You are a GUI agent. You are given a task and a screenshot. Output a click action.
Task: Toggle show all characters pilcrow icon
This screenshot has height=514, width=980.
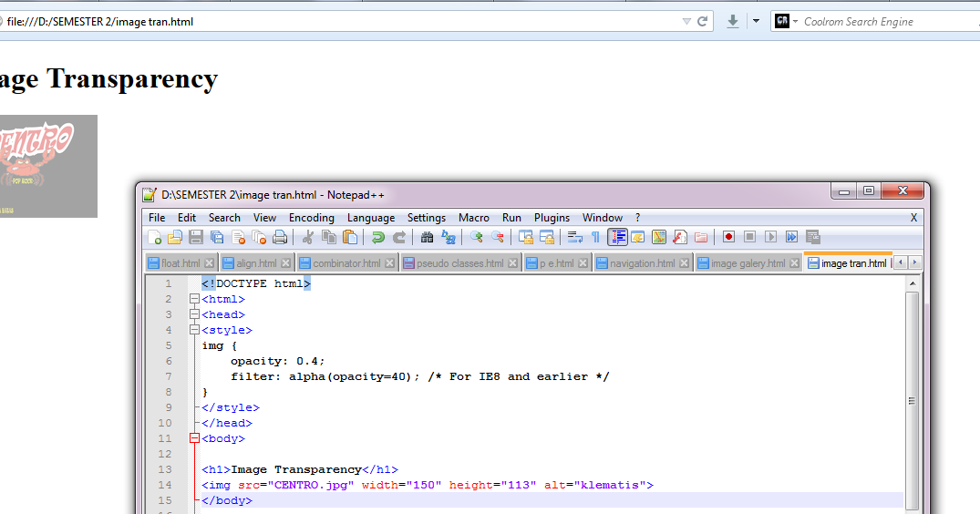(x=595, y=237)
